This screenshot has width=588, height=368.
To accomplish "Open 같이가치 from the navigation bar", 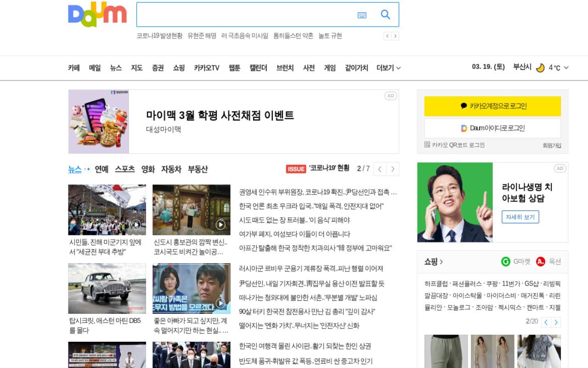I will click(356, 68).
